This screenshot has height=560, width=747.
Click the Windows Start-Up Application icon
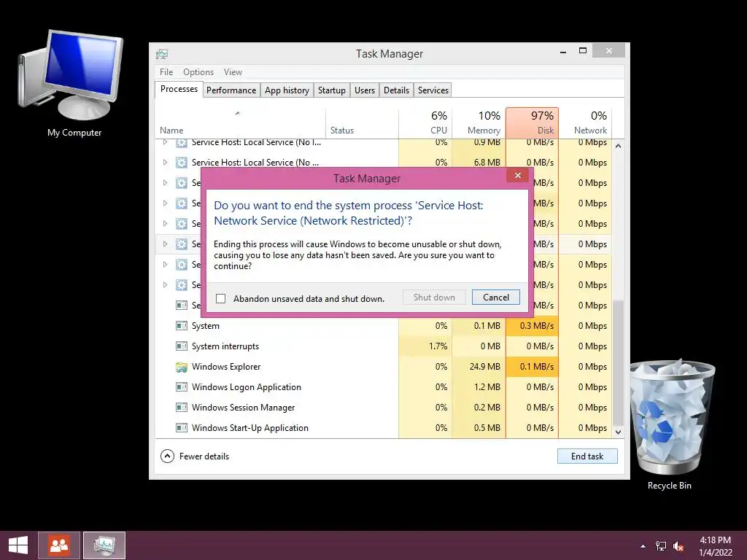tap(181, 428)
